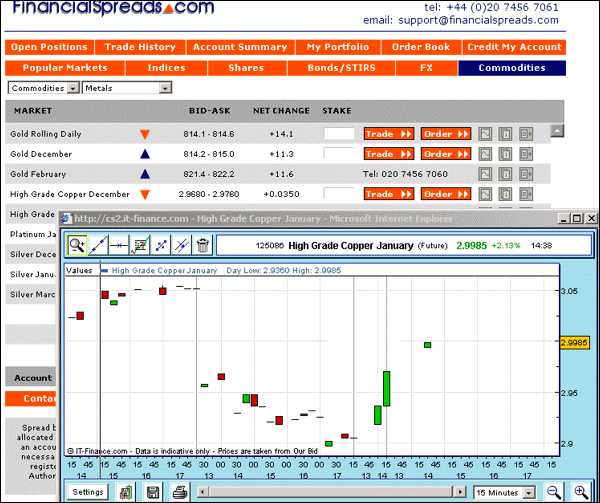Open the chart icon for Gold Rolling Daily

tap(485, 134)
